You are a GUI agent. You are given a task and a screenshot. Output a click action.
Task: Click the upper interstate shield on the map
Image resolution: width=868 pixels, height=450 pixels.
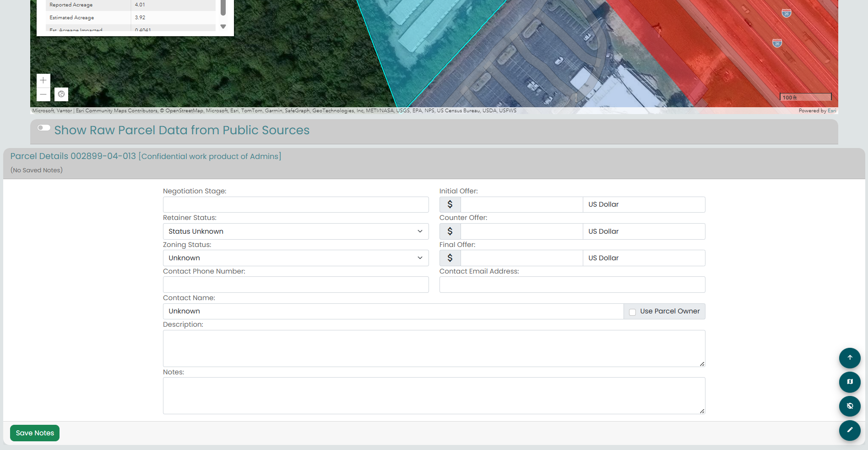click(x=787, y=13)
